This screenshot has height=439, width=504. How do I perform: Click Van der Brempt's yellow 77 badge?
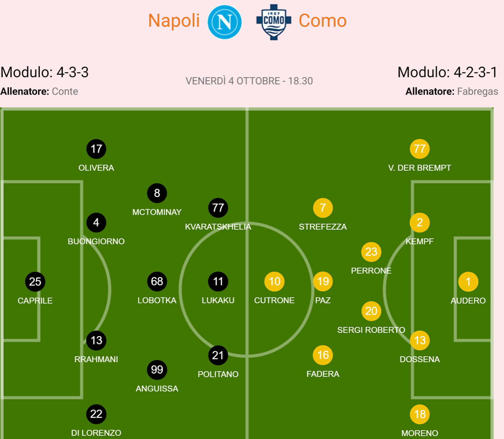419,149
